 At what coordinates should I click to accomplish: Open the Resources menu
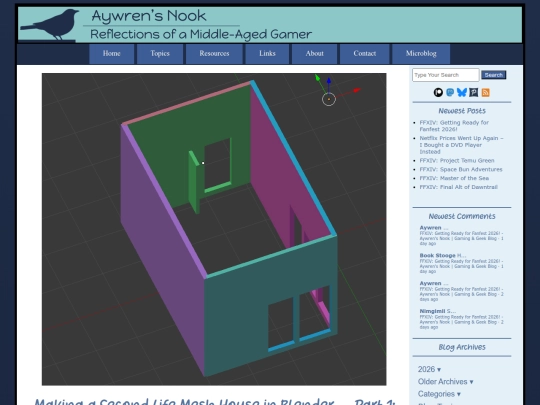214,53
